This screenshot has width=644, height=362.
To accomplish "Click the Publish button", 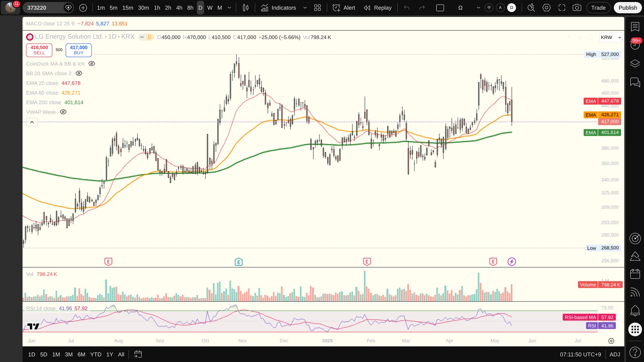I will (x=628, y=8).
